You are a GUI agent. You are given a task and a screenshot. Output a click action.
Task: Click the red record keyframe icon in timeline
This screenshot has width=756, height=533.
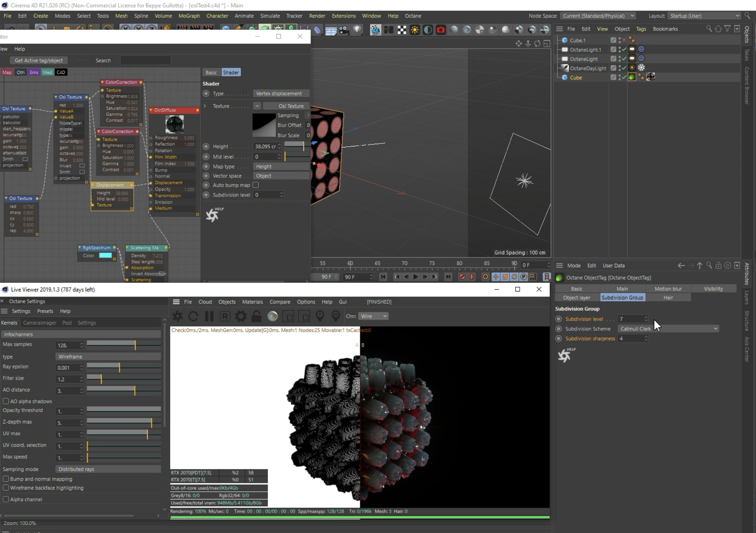[462, 277]
